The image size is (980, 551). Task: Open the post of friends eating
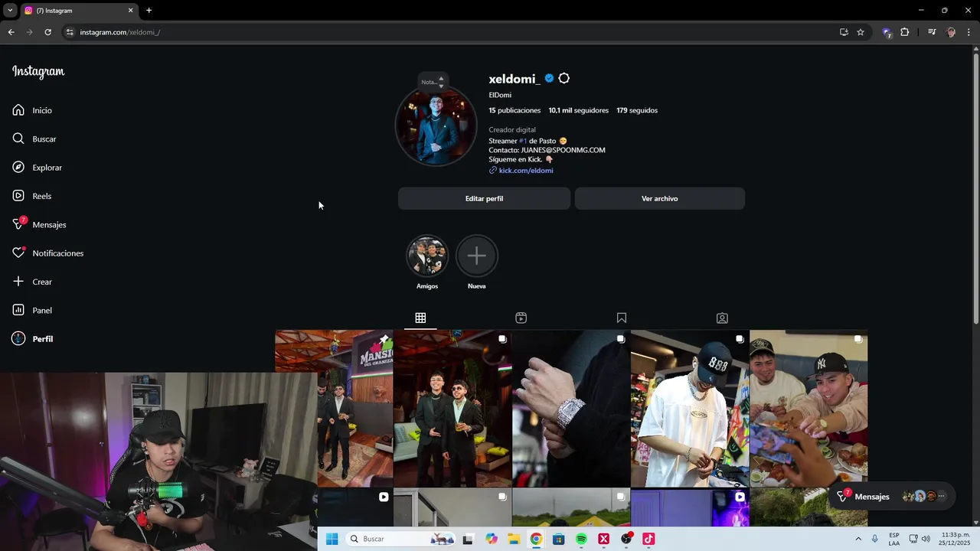point(808,409)
